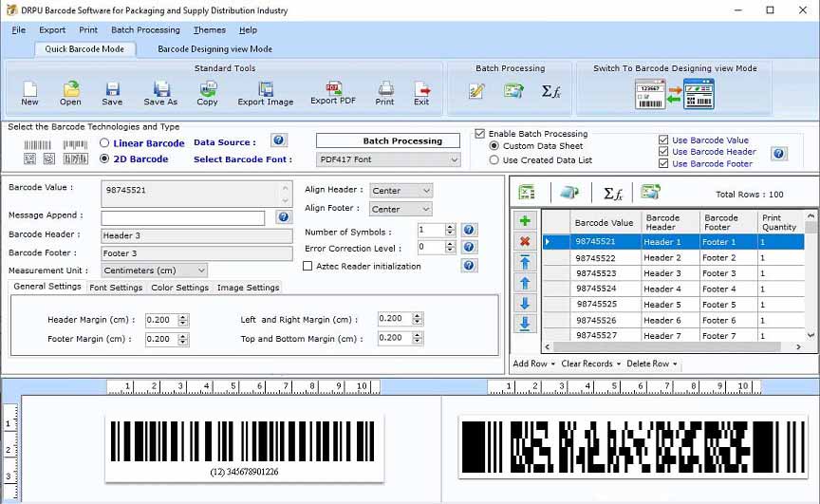Click the Barcode Value text field

[x=196, y=194]
